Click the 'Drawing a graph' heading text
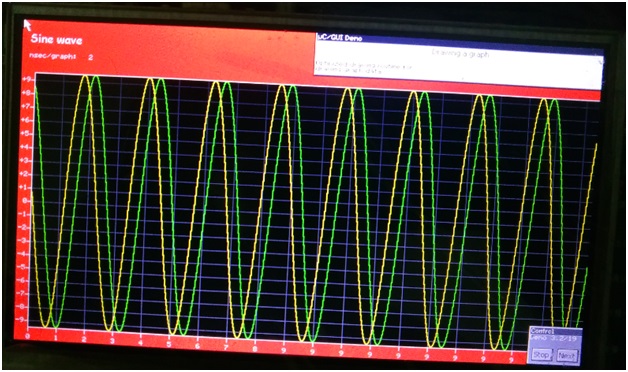 460,53
